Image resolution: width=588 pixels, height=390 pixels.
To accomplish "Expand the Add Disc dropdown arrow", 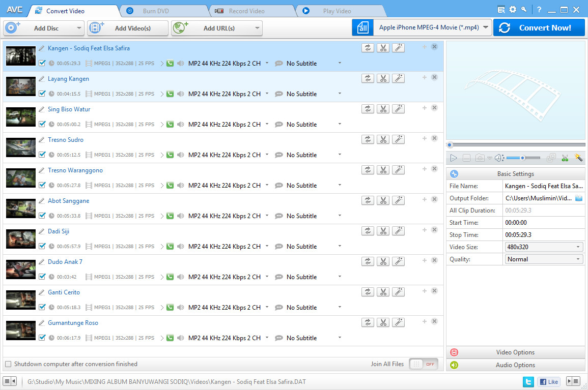I will point(79,28).
